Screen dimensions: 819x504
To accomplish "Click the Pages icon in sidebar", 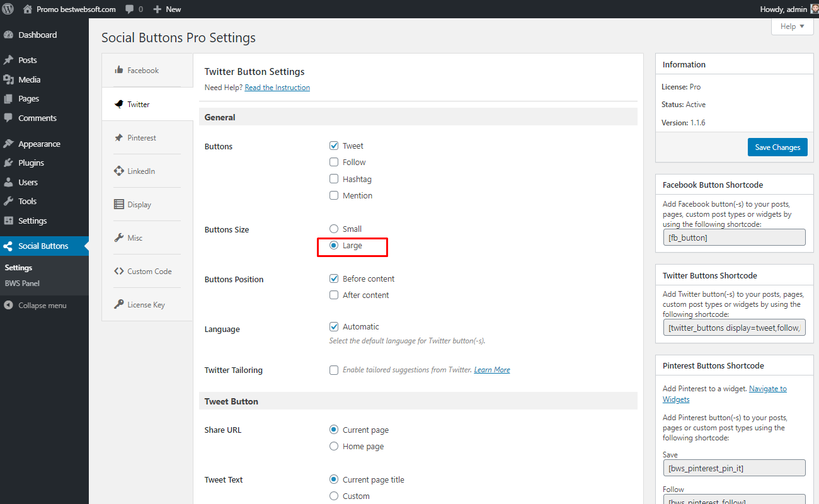I will (8, 99).
